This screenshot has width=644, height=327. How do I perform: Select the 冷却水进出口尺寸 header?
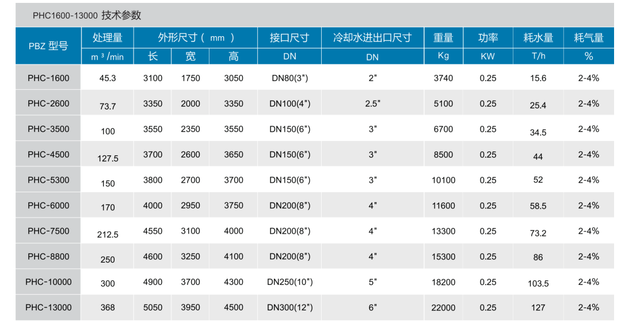click(372, 37)
